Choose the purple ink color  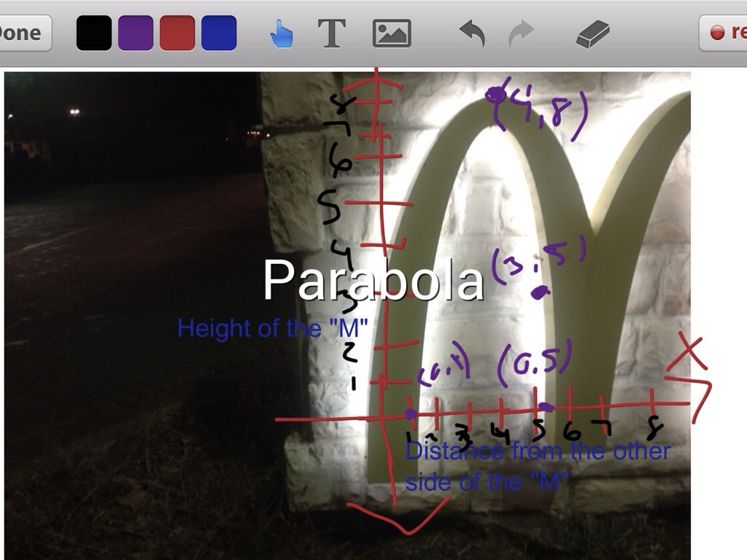[x=136, y=34]
